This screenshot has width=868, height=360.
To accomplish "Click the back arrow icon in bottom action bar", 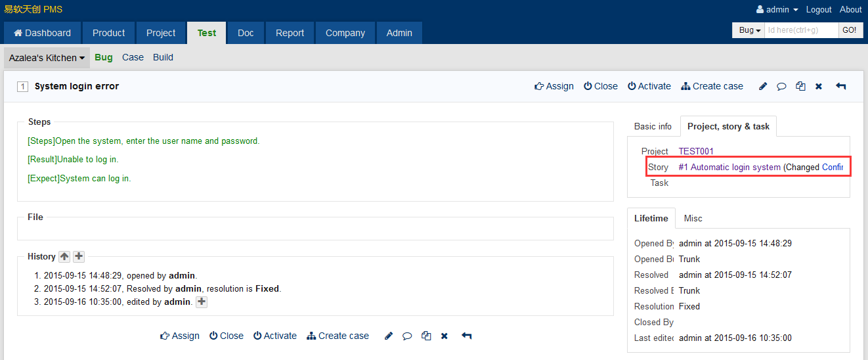I will click(x=466, y=336).
